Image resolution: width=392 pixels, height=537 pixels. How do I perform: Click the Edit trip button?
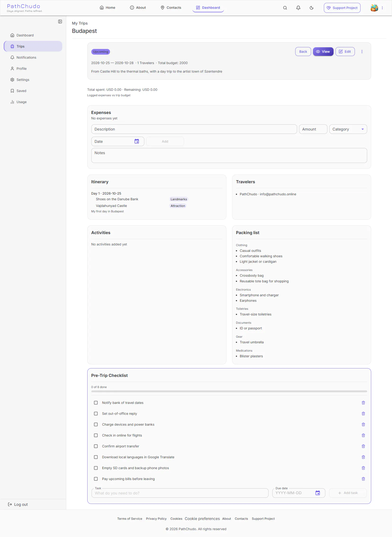point(345,52)
